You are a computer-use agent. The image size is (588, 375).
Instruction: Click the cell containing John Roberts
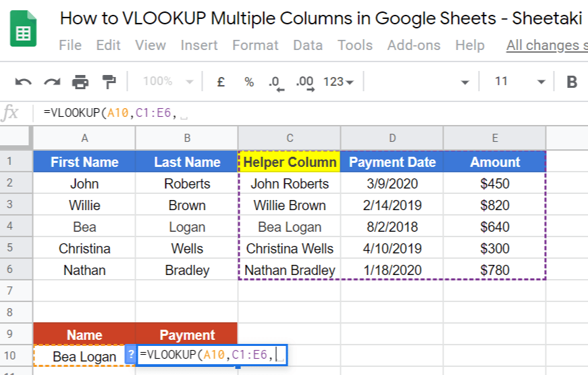[x=290, y=184]
